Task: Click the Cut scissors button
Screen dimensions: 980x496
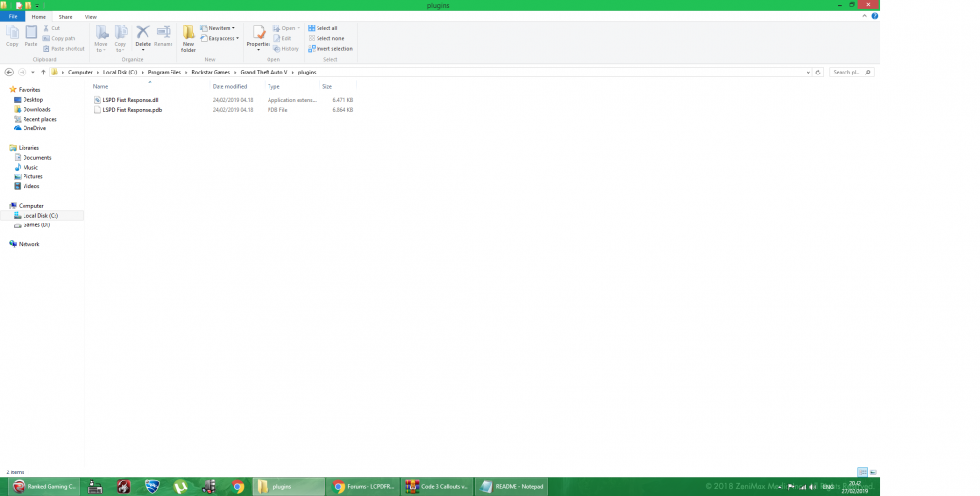Action: [x=51, y=28]
